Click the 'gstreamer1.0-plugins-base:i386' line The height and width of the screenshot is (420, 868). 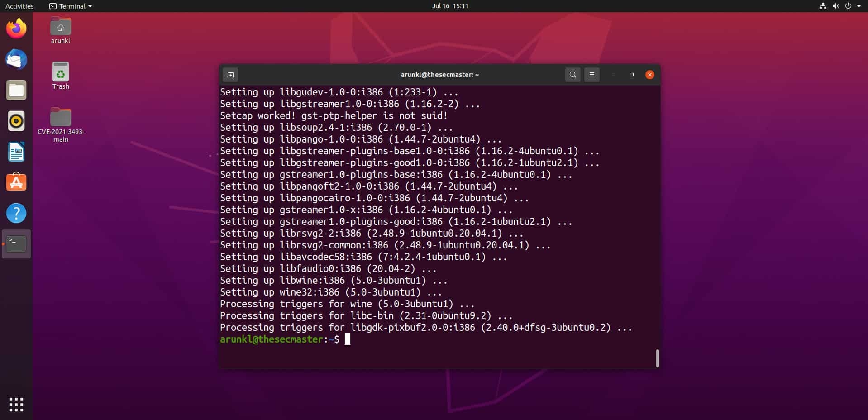coord(396,174)
